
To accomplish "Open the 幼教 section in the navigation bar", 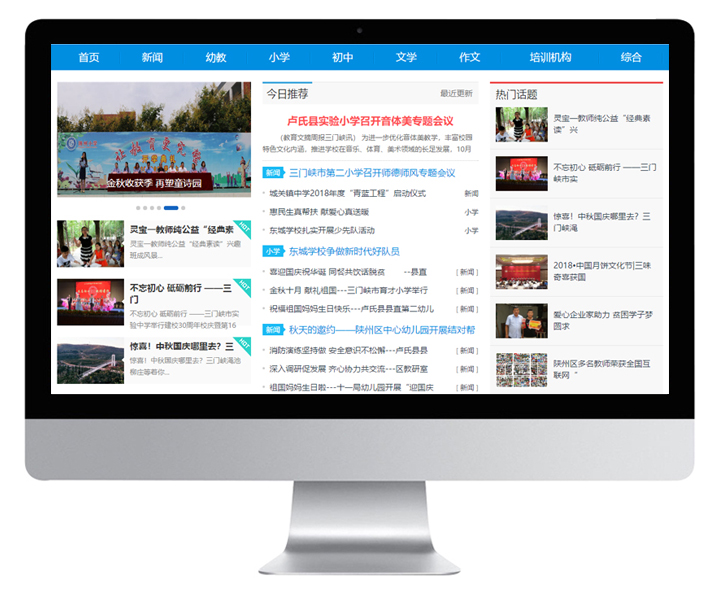I will pyautogui.click(x=216, y=58).
